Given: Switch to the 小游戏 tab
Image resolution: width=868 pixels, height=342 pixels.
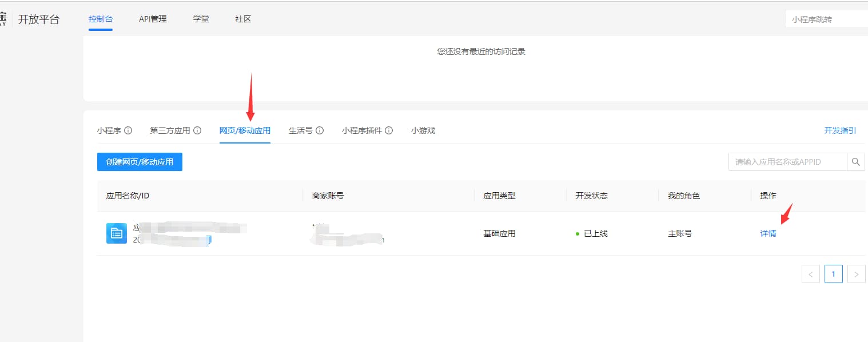Looking at the screenshot, I should coord(423,130).
